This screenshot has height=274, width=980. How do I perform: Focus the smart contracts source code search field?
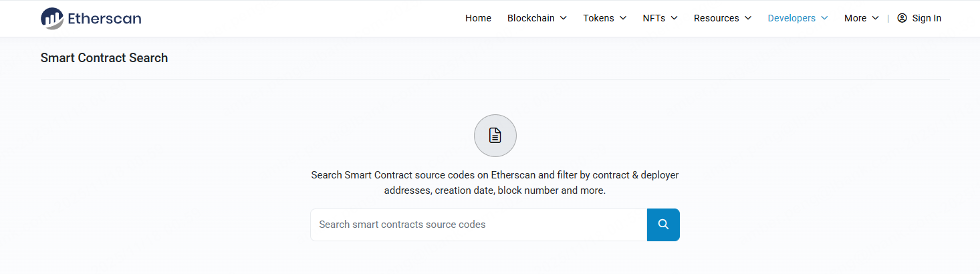point(479,225)
